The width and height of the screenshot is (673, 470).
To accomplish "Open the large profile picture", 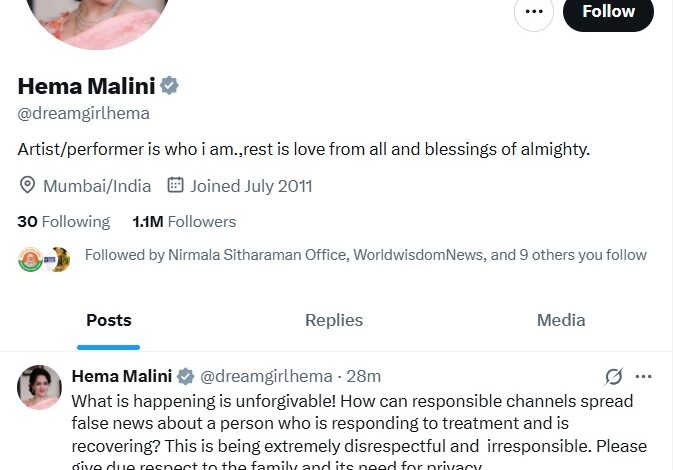I will click(x=96, y=15).
